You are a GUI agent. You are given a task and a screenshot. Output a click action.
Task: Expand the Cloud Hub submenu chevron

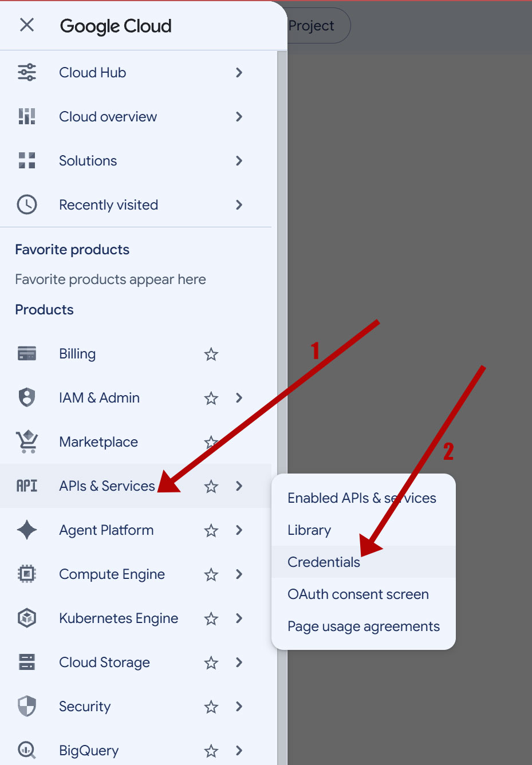[239, 72]
